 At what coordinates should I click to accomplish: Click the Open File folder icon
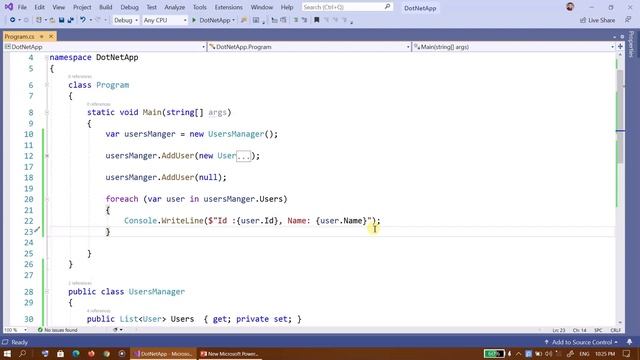pyautogui.click(x=52, y=20)
